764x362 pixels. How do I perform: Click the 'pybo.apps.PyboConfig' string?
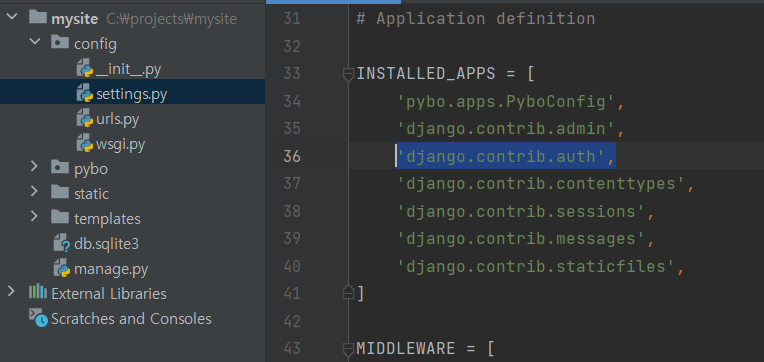[506, 102]
